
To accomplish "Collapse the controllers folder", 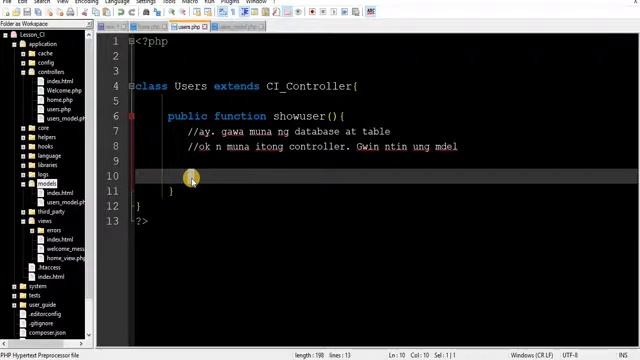I will 23,73.
